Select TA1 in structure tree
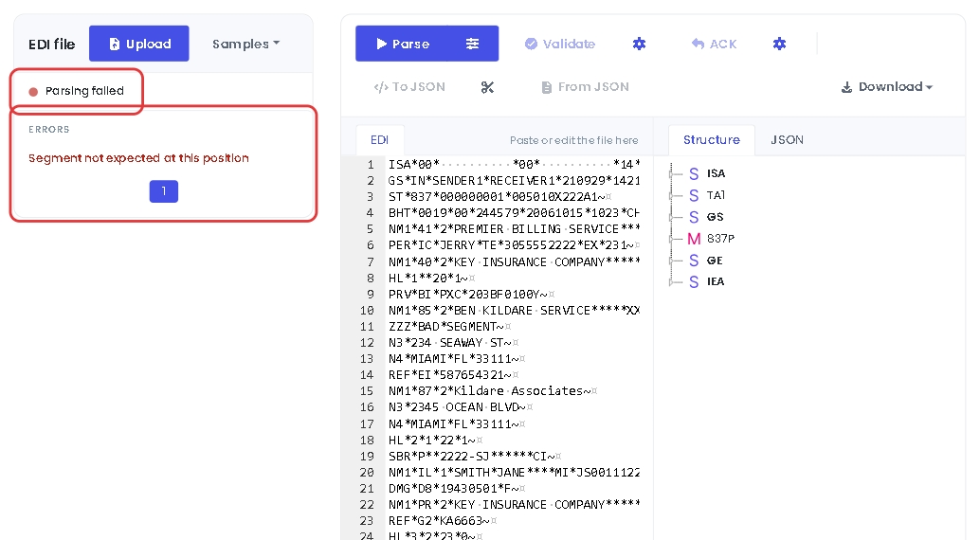Screen dimensions: 980x540 (x=717, y=195)
